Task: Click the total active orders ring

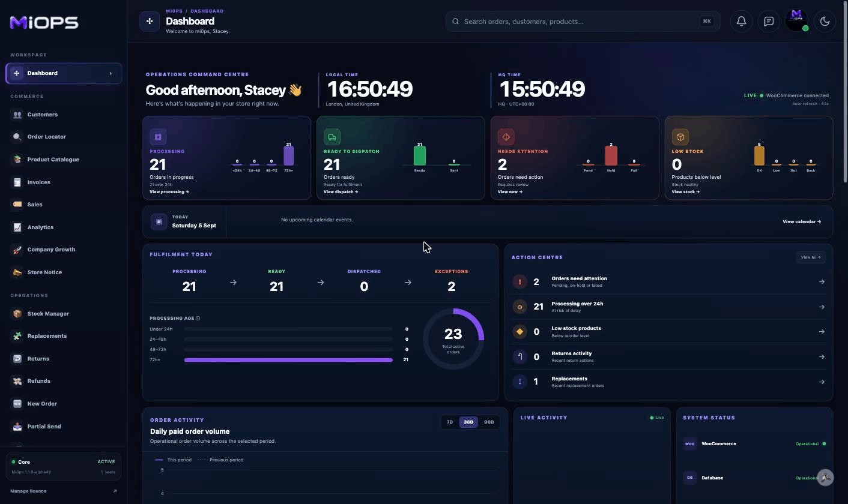Action: pos(453,339)
